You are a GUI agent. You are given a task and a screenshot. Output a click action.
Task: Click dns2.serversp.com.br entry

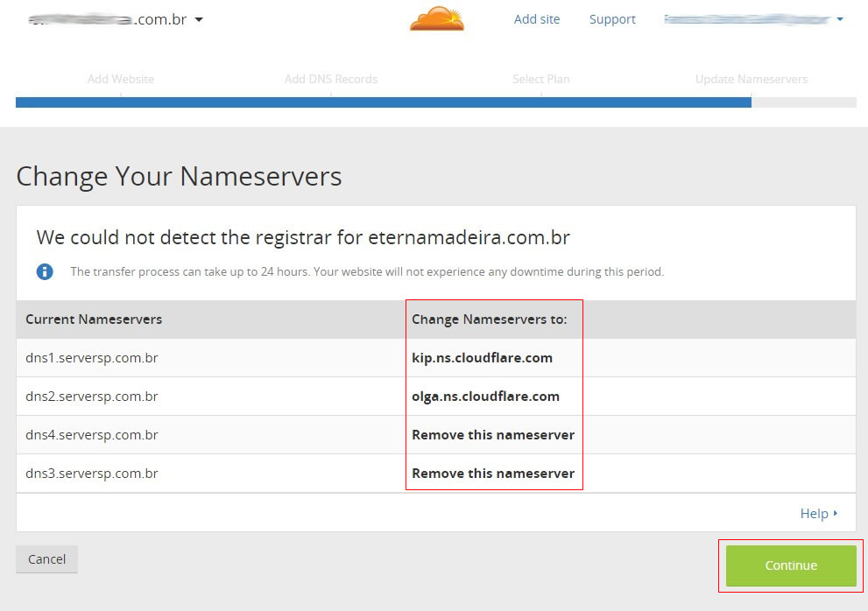click(92, 397)
